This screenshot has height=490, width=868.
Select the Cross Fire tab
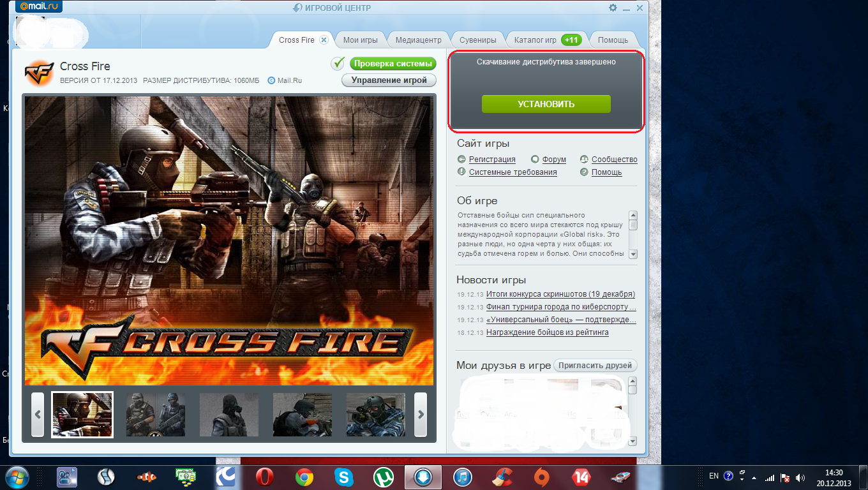[x=297, y=40]
